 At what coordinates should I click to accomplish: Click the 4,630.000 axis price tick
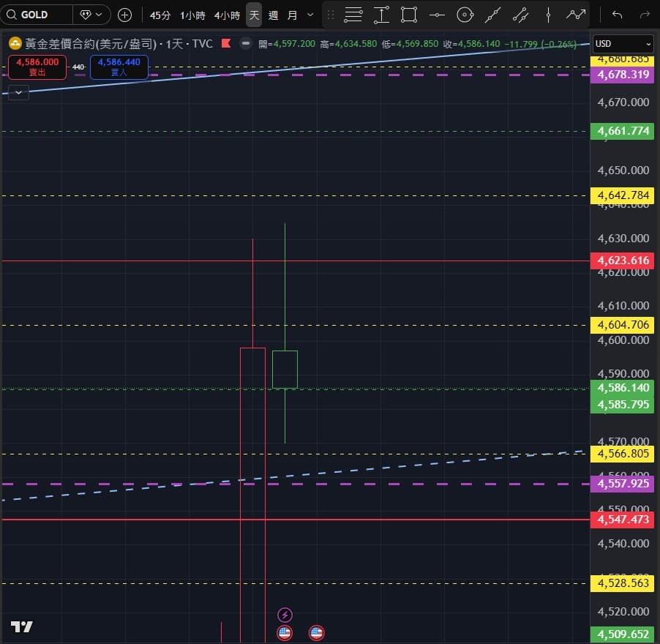[x=623, y=239]
